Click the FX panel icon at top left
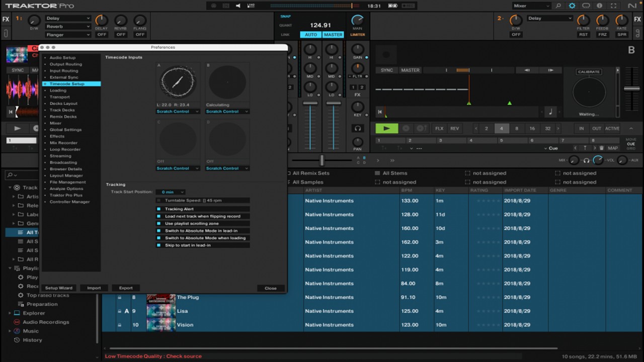Image resolution: width=644 pixels, height=362 pixels. [x=6, y=20]
